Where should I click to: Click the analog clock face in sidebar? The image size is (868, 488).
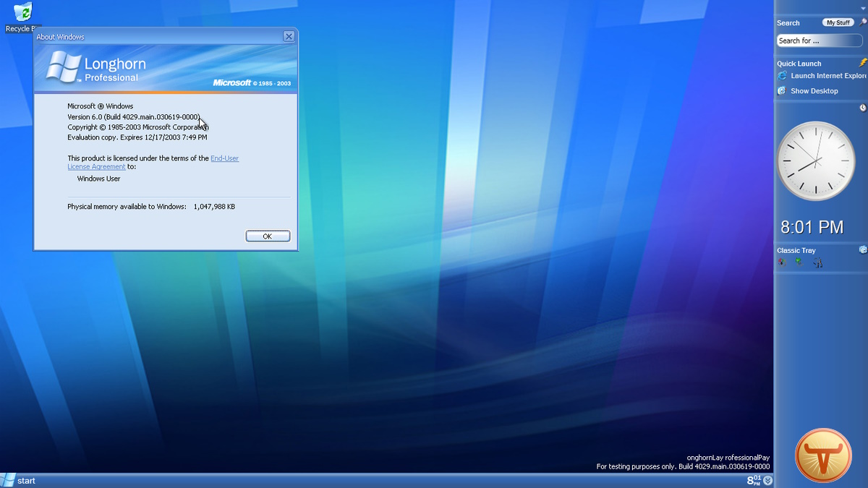pyautogui.click(x=816, y=160)
